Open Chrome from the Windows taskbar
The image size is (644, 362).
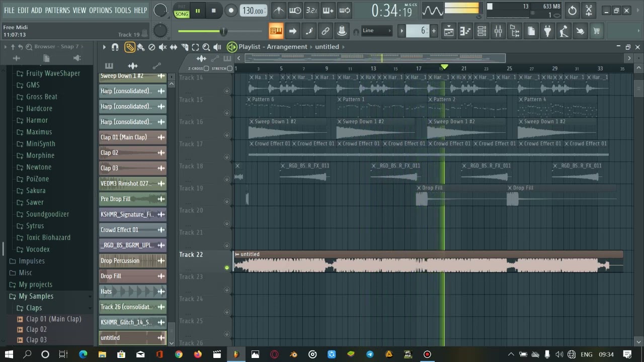[x=179, y=354]
